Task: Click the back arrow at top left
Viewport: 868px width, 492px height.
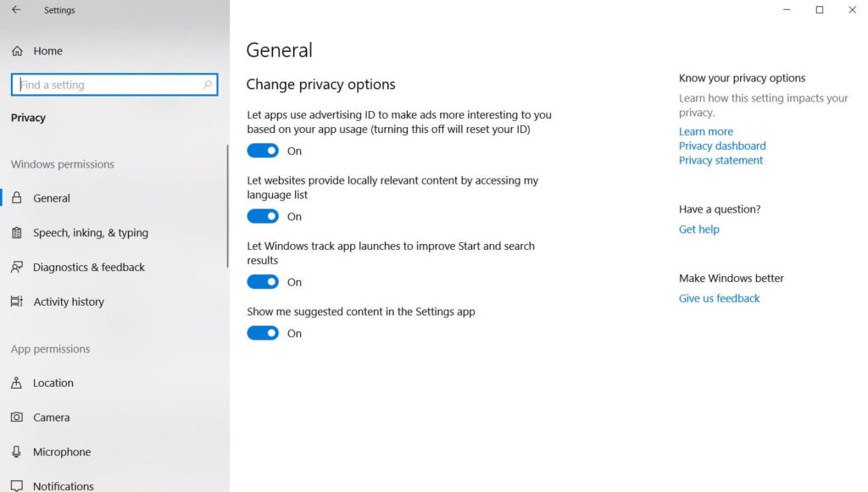Action: pos(15,10)
